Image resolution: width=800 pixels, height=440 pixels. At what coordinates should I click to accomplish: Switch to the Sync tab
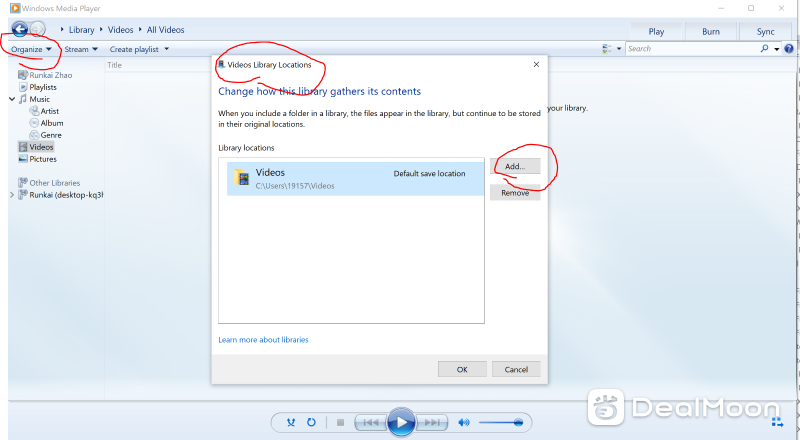[765, 32]
